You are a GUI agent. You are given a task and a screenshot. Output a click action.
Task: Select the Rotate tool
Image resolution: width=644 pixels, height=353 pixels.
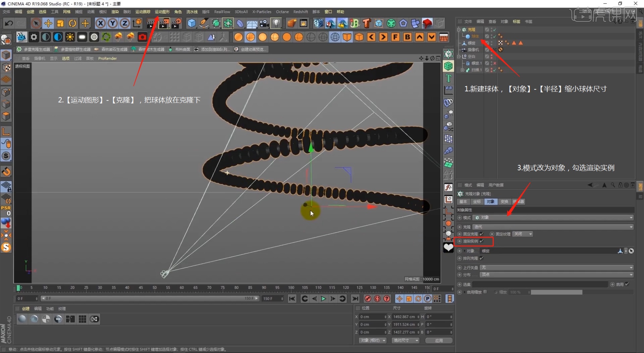(72, 23)
